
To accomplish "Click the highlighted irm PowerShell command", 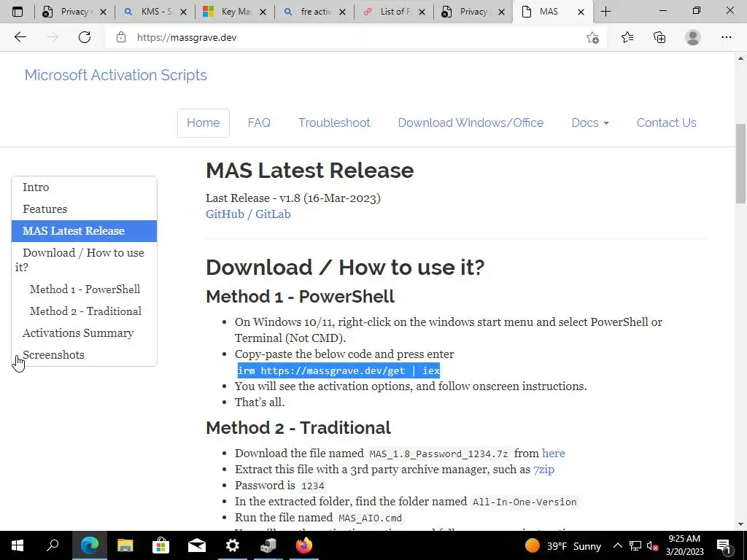I will pyautogui.click(x=338, y=370).
